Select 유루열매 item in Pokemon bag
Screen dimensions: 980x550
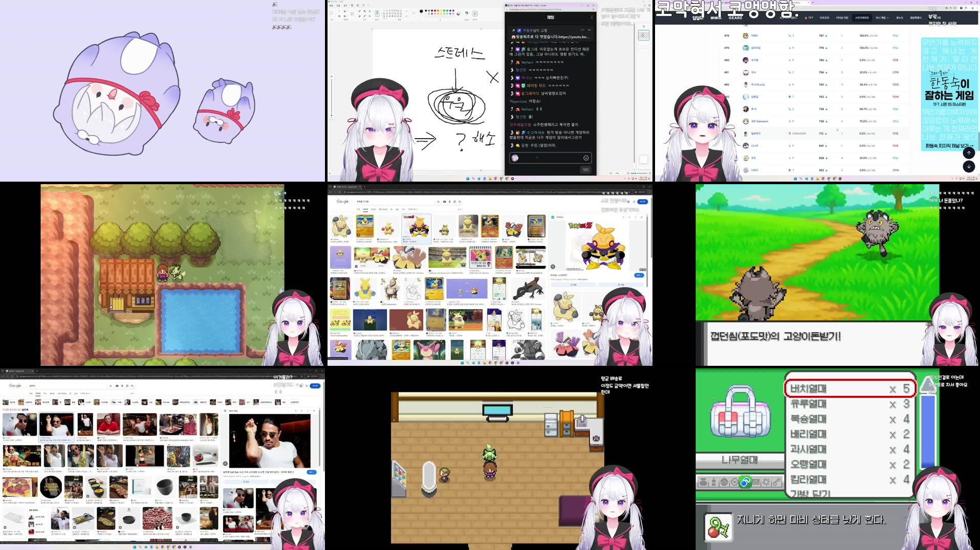coord(850,404)
